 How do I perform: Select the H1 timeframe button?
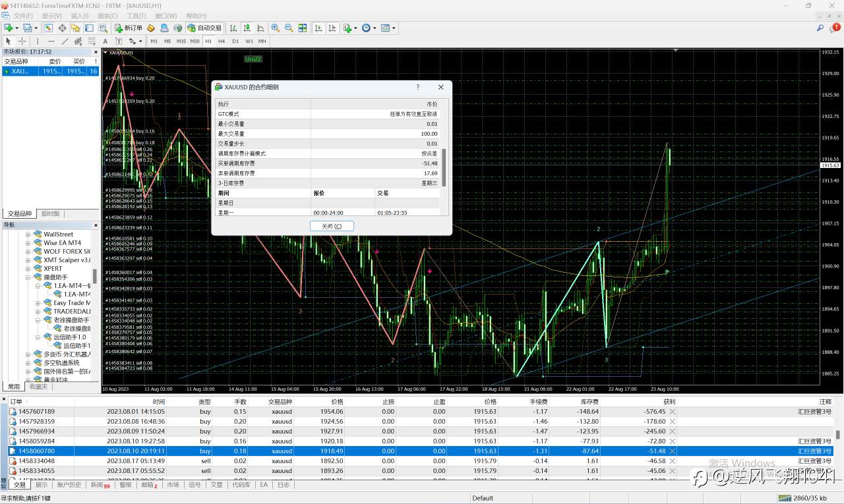point(208,41)
